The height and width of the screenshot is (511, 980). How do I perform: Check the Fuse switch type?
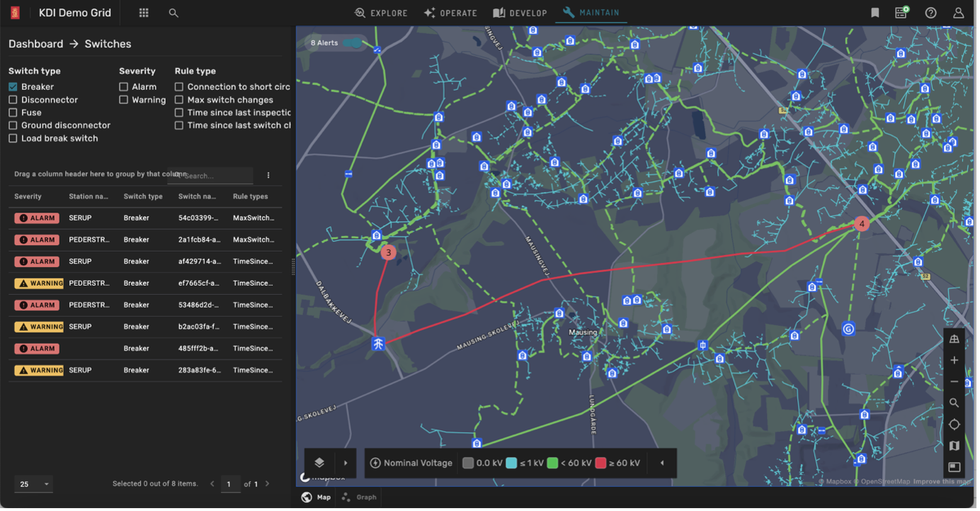[x=13, y=113]
